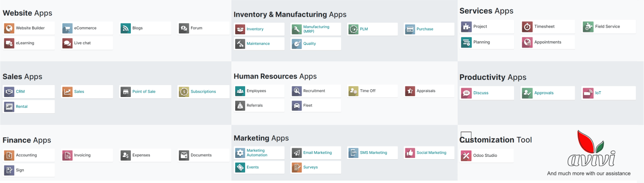This screenshot has height=183, width=644.
Task: Open the Approvals app link
Action: click(x=544, y=93)
